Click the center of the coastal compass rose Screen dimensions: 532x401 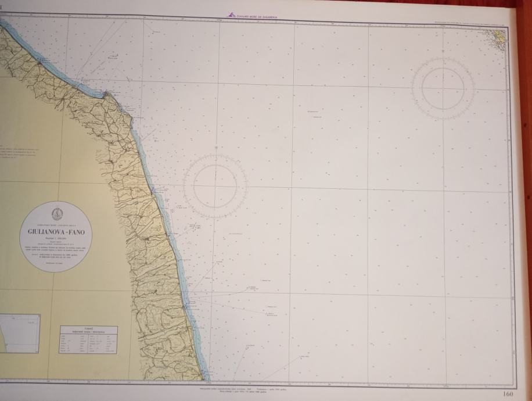pos(215,186)
